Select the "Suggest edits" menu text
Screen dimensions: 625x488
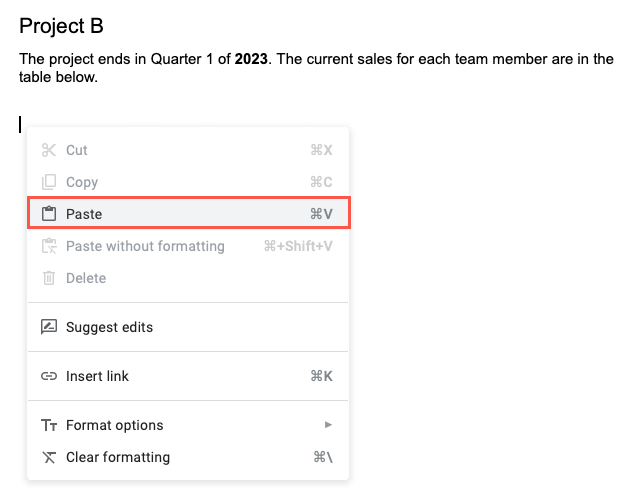click(109, 327)
